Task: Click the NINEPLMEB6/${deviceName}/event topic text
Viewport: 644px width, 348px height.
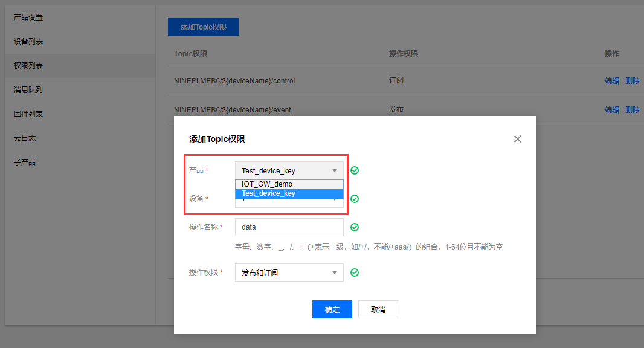Action: click(x=233, y=110)
